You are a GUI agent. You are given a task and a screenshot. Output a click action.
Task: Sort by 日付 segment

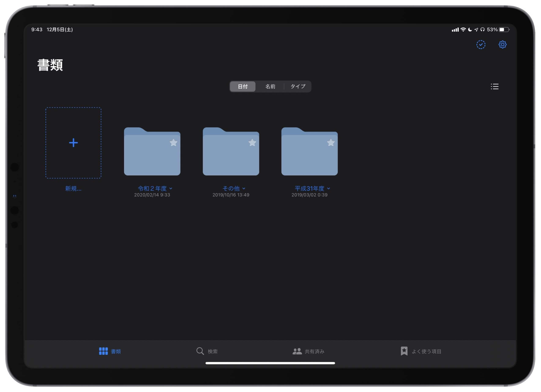pos(243,87)
